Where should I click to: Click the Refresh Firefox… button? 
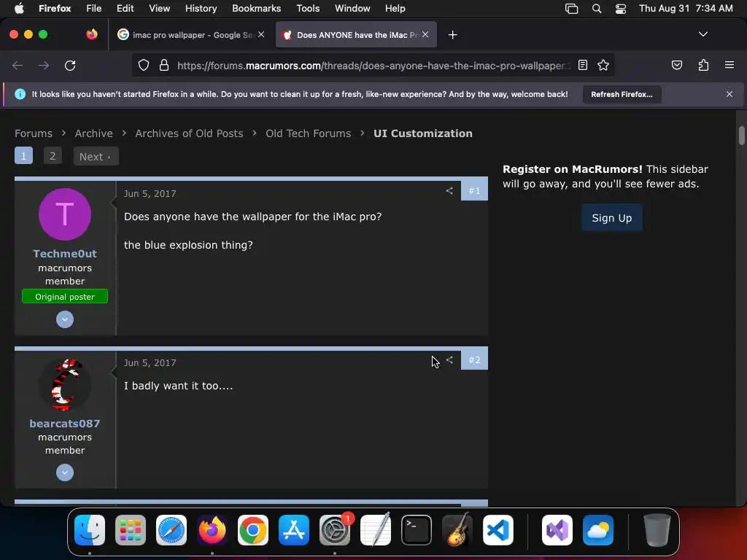(x=622, y=94)
